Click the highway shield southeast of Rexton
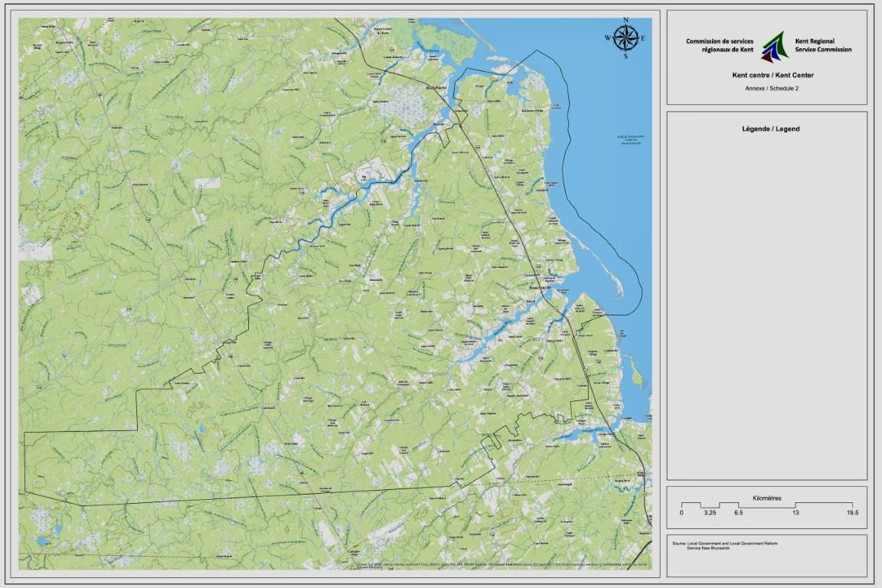This screenshot has width=882, height=588. pyautogui.click(x=476, y=147)
